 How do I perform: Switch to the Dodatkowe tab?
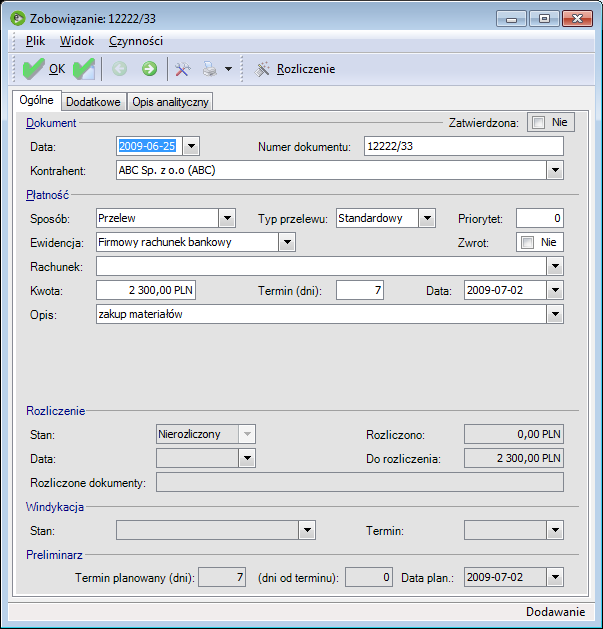coord(93,102)
